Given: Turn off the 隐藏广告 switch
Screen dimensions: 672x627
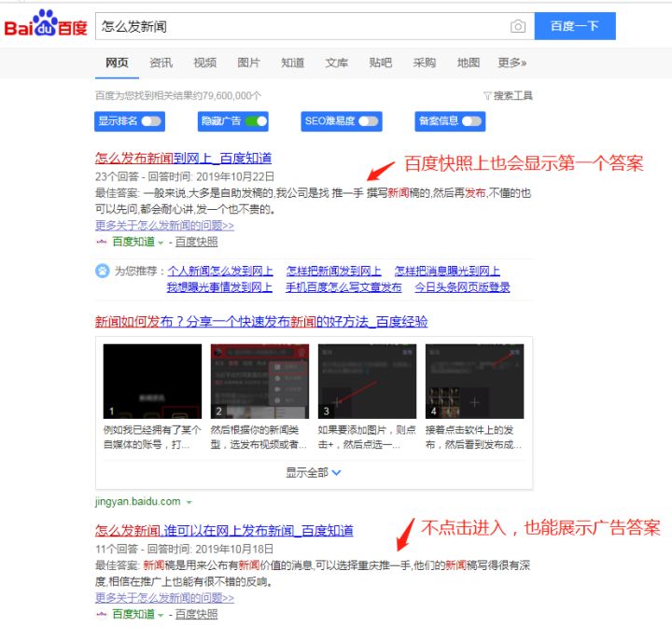Looking at the screenshot, I should pos(256,121).
